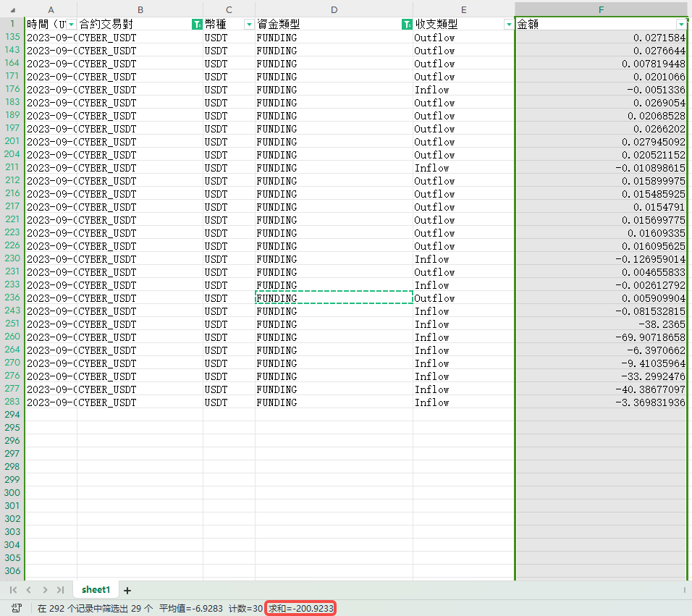Expand the 幣種 column filter dropdown
The image size is (692, 616).
coord(249,25)
